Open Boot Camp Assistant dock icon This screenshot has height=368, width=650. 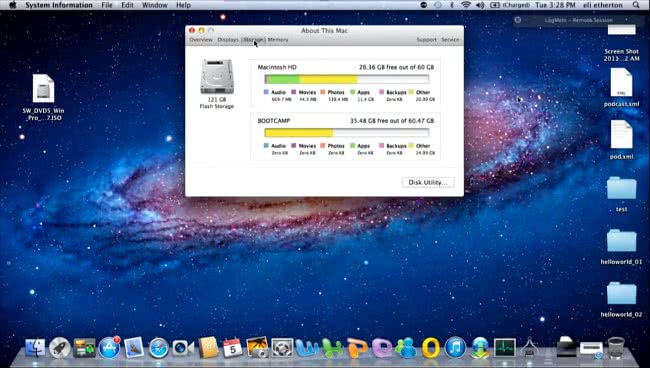[x=529, y=348]
